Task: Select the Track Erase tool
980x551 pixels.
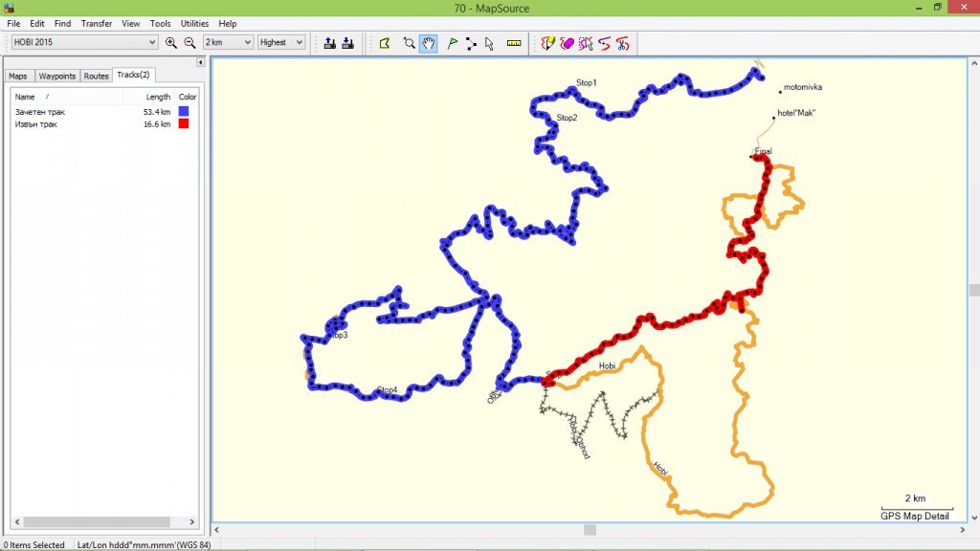Action: click(x=567, y=43)
